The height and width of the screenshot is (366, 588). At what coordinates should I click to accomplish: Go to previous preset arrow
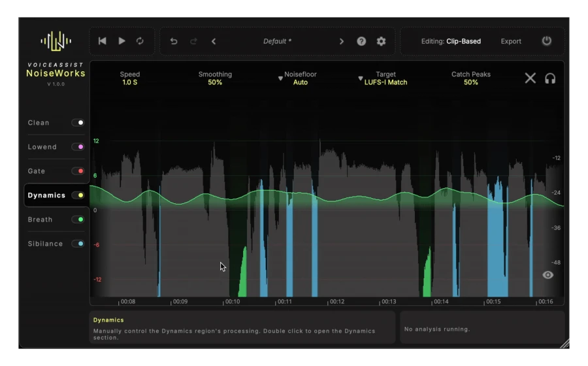click(x=214, y=41)
